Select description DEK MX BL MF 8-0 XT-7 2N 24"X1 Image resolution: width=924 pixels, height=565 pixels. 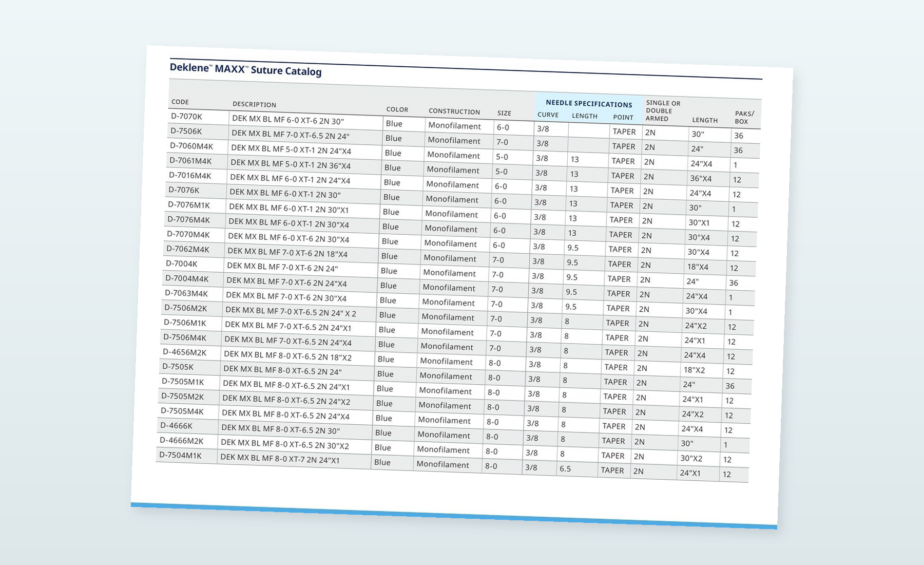click(x=280, y=458)
